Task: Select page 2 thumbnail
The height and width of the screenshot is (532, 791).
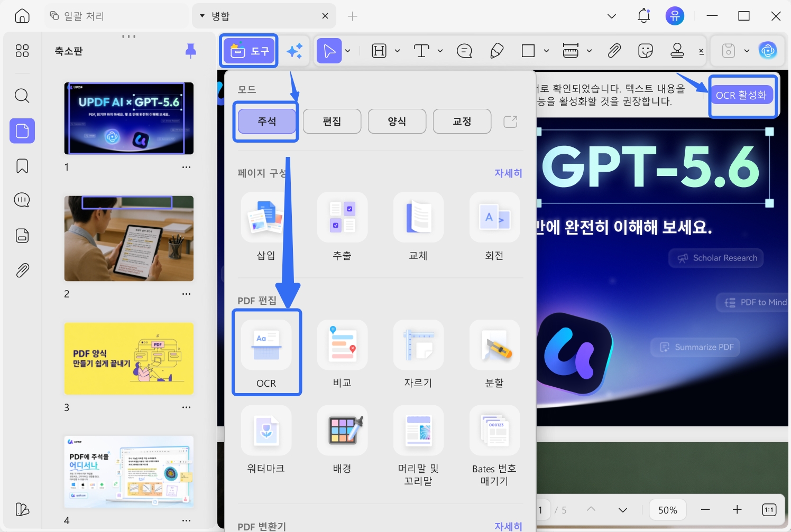Action: pyautogui.click(x=129, y=239)
